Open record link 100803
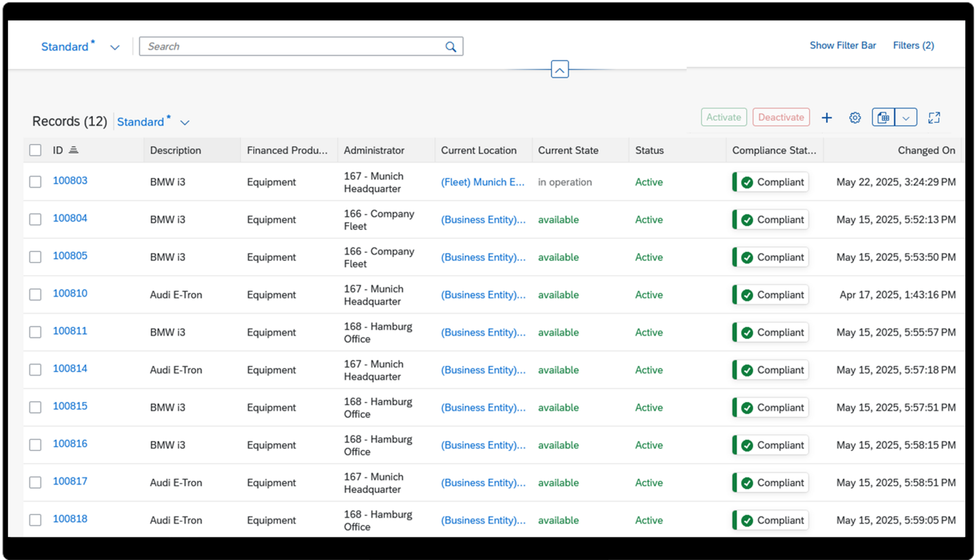Viewport: 980px width, 560px height. click(70, 180)
